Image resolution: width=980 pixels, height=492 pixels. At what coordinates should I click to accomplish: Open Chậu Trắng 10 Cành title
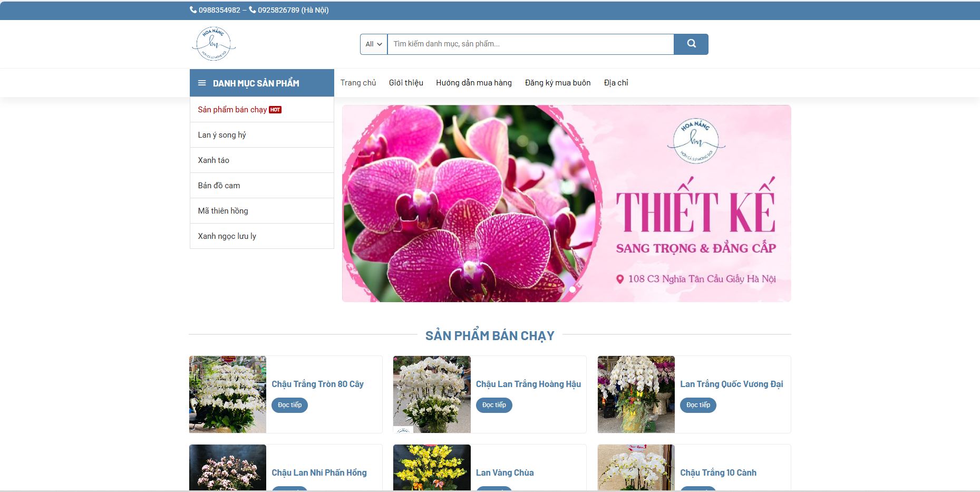[x=718, y=472]
